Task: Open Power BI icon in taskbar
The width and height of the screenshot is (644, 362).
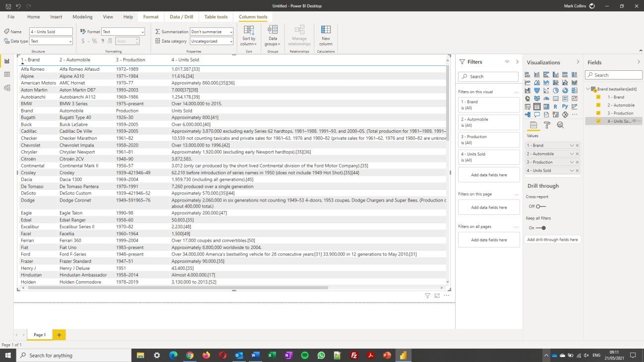Action: [x=404, y=355]
